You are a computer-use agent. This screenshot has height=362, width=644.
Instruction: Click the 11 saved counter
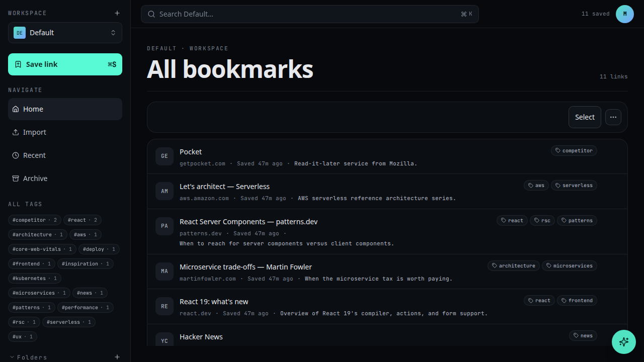pos(596,14)
